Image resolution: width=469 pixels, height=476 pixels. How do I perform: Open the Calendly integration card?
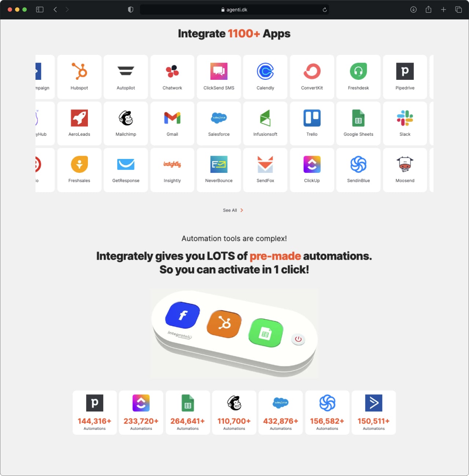click(x=265, y=77)
